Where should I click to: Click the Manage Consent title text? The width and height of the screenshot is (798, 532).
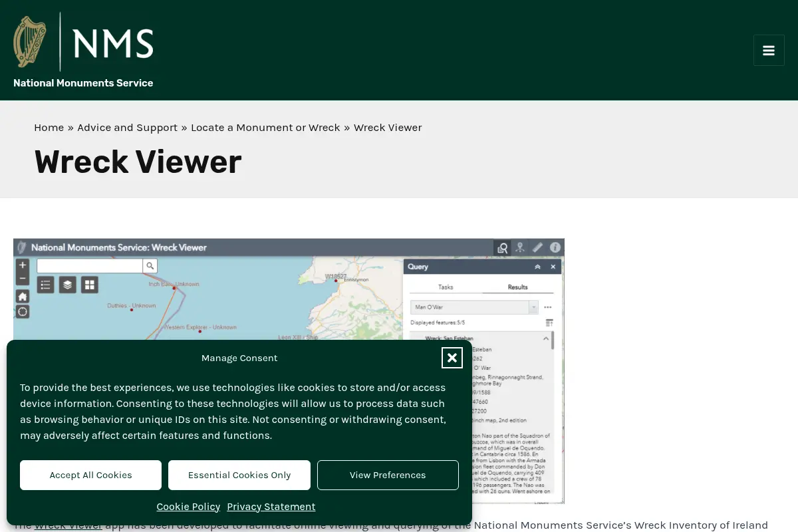239,358
